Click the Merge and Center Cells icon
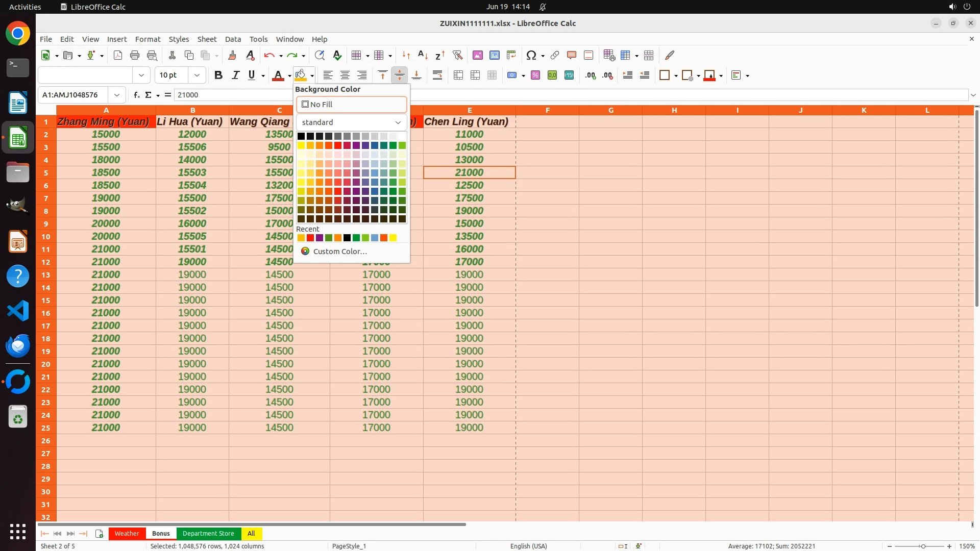Image resolution: width=980 pixels, height=551 pixels. coord(458,76)
